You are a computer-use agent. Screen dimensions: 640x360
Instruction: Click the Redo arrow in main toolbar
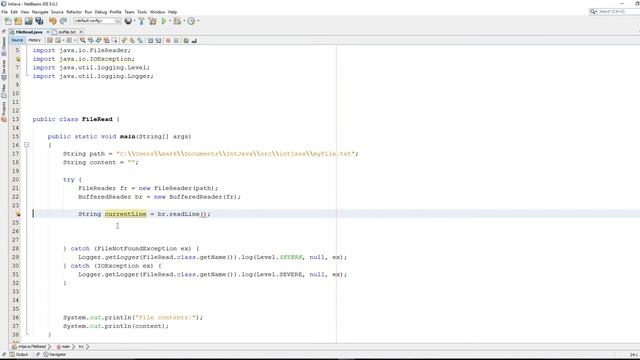pyautogui.click(x=63, y=21)
